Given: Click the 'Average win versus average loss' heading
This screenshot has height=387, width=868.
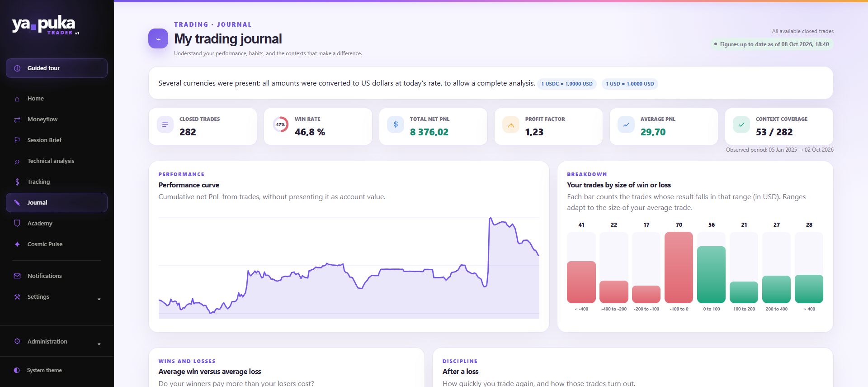Looking at the screenshot, I should (210, 372).
